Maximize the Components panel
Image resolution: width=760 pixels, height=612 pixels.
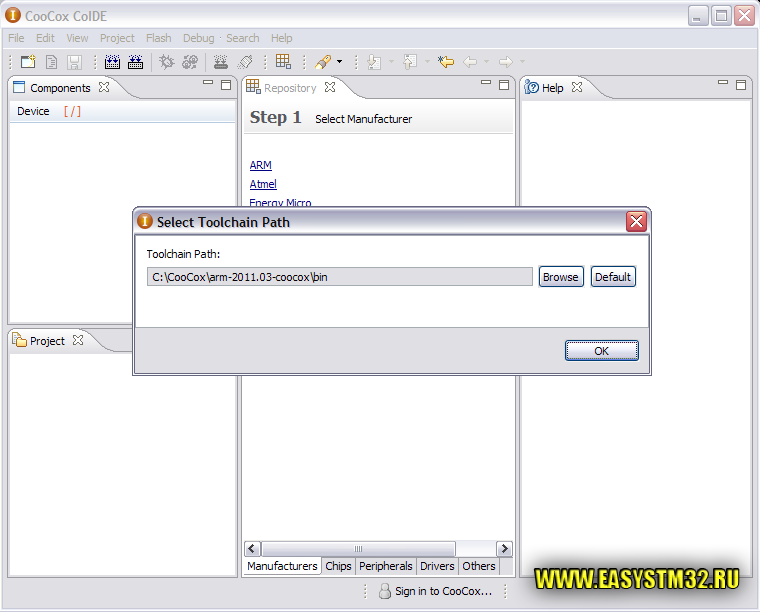[226, 85]
